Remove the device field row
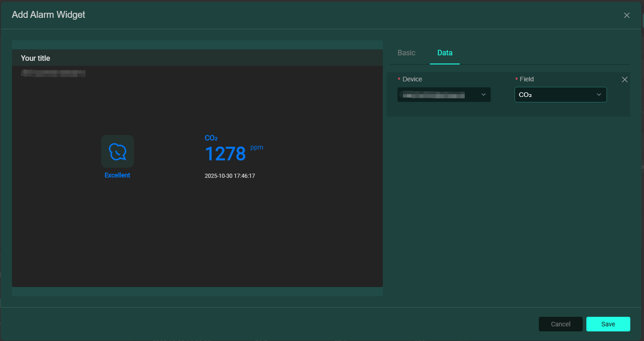Image resolution: width=644 pixels, height=341 pixels. tap(624, 80)
